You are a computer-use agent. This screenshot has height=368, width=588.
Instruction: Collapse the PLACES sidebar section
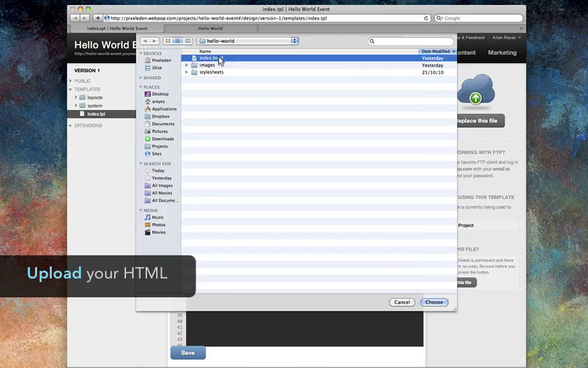(141, 87)
